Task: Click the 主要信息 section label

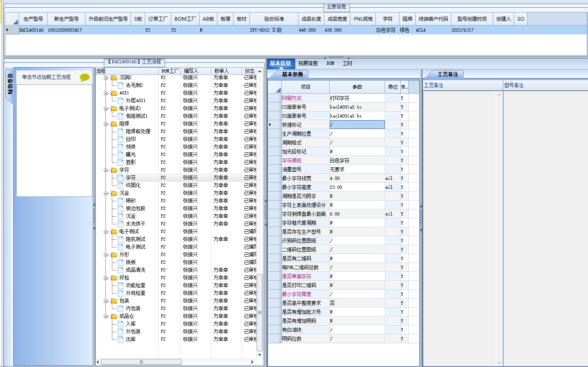Action: click(337, 7)
